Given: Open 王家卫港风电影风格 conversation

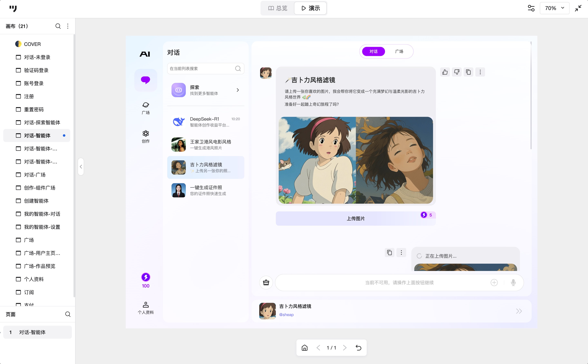Looking at the screenshot, I should [x=205, y=145].
